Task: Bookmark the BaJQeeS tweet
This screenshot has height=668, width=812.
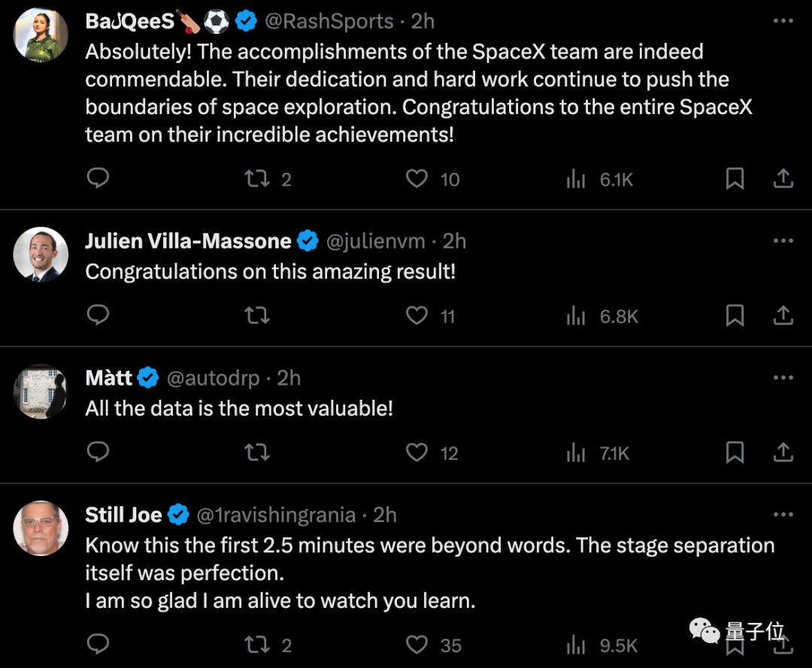Action: tap(735, 179)
